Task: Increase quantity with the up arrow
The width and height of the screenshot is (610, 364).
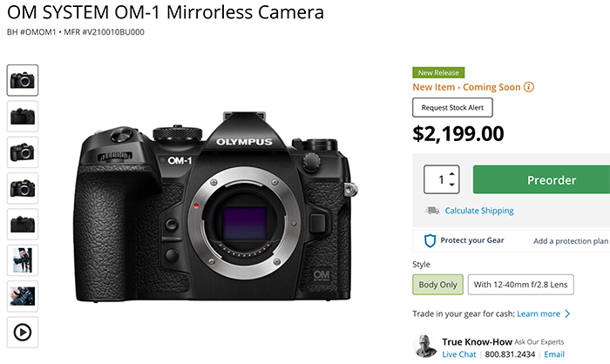Action: 451,173
